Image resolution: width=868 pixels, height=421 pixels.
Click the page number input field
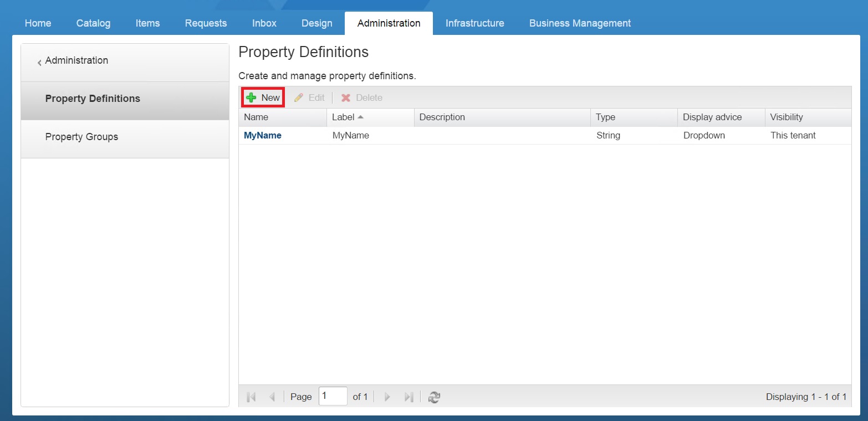[333, 397]
